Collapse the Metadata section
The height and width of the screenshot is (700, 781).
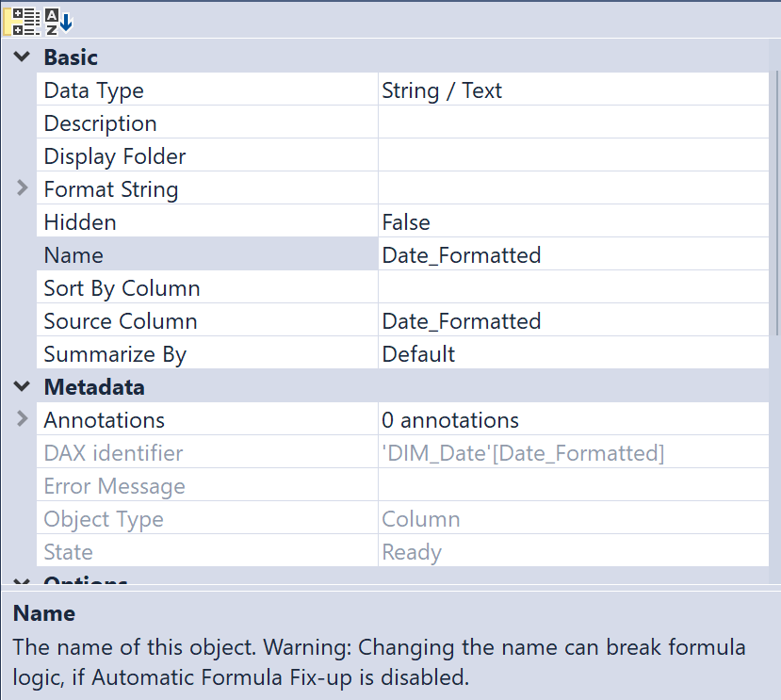coord(21,386)
